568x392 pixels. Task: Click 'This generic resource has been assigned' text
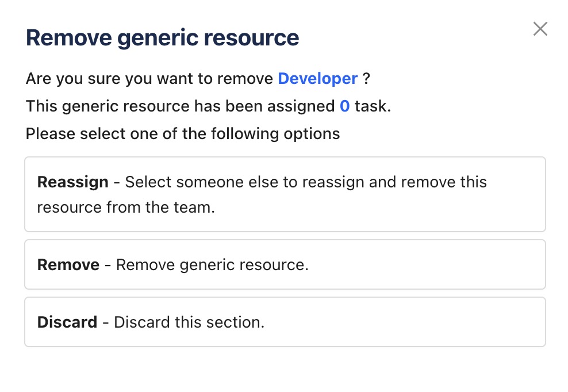coord(181,106)
